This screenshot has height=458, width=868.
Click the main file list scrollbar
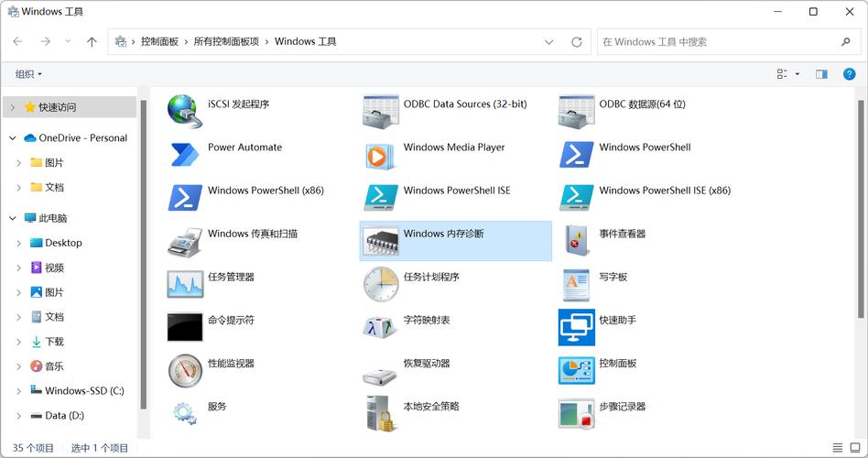[x=861, y=209]
